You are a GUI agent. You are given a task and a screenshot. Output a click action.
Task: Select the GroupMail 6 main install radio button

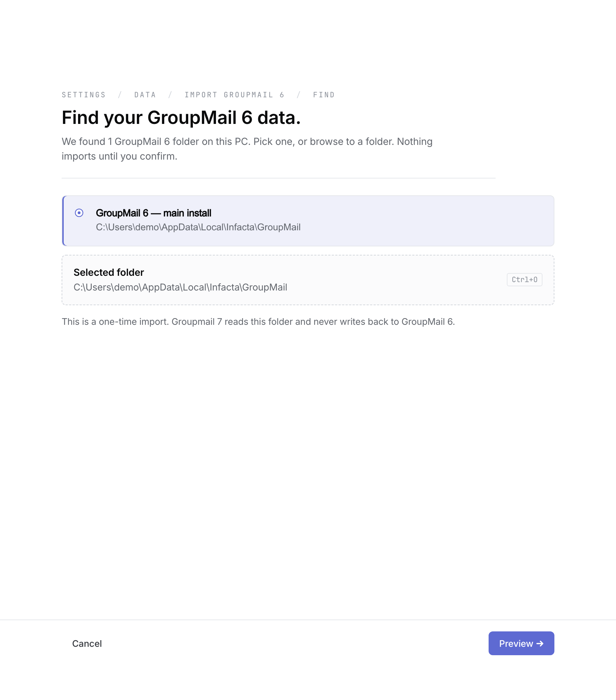coord(79,213)
